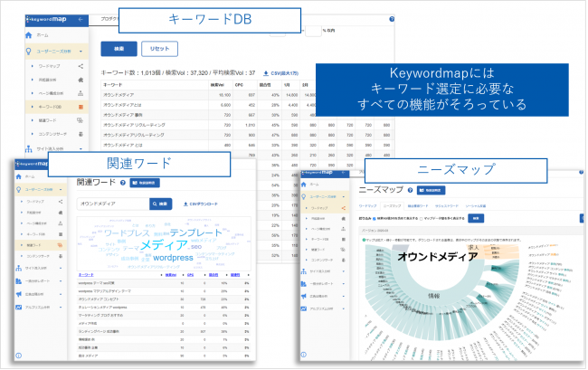The width and height of the screenshot is (588, 370).
Task: Click the 求人 segment in the Needs Map chart
Action: 474,248
